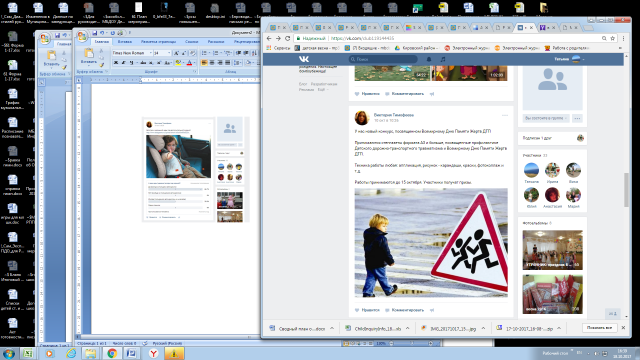Click the Paste clipboard icon in front Word ribbon
The height and width of the screenshot is (360, 640).
[x=89, y=53]
